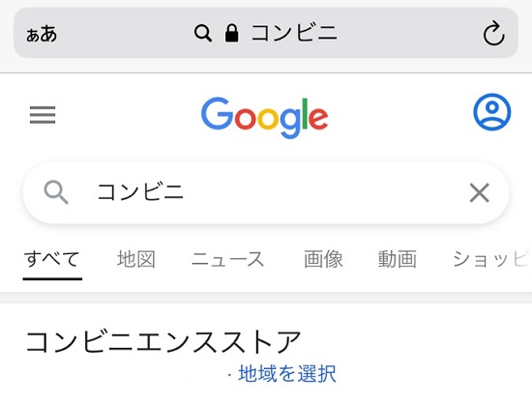Tap the Google logo
532x403 pixels.
click(265, 118)
